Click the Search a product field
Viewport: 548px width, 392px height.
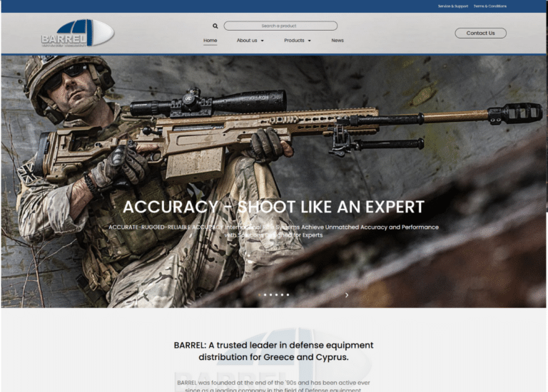(280, 26)
